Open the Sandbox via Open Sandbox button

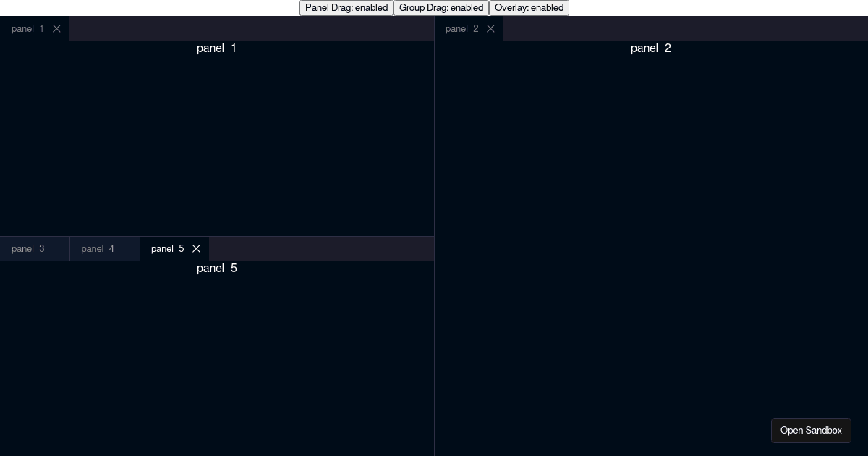click(x=811, y=431)
